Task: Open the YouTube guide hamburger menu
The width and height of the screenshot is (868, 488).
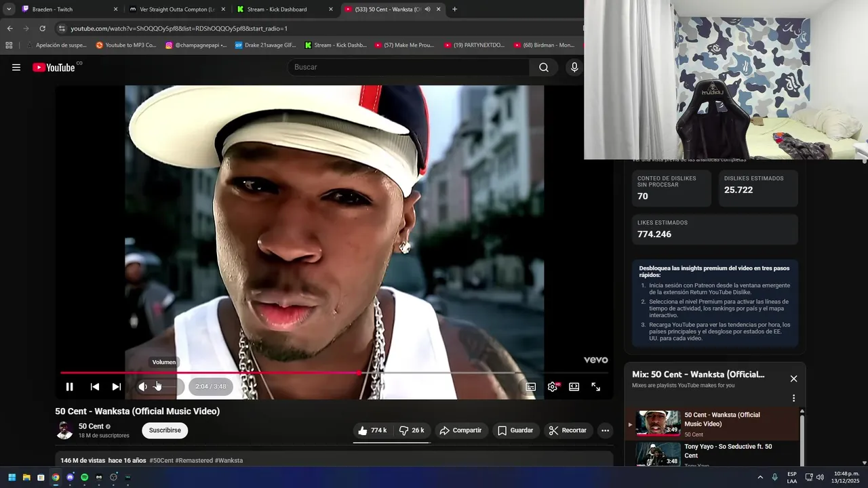Action: (16, 67)
